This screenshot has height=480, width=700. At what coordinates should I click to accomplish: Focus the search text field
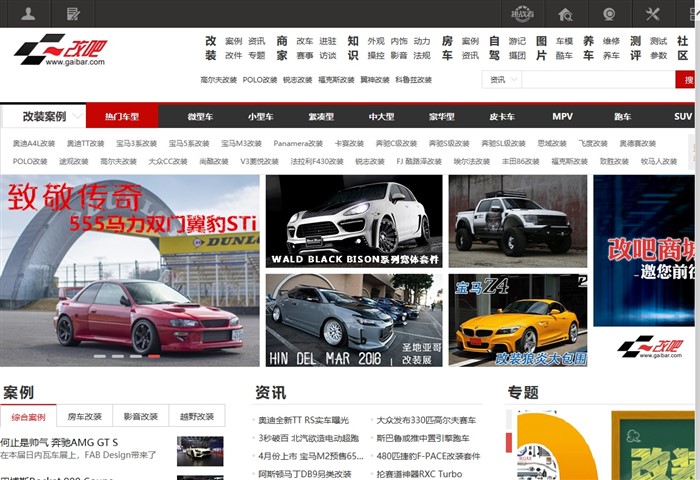coord(598,80)
